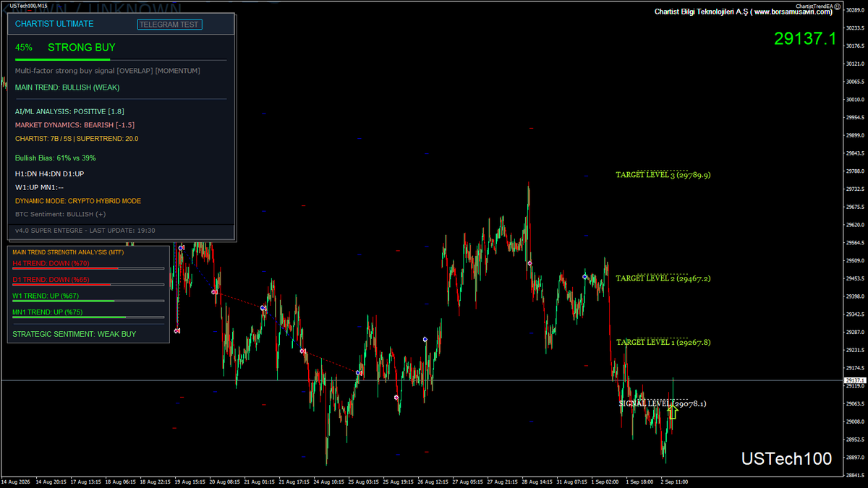Click the W1 TREND green strength bar
Viewport: 868px width, 488px height.
click(88, 301)
